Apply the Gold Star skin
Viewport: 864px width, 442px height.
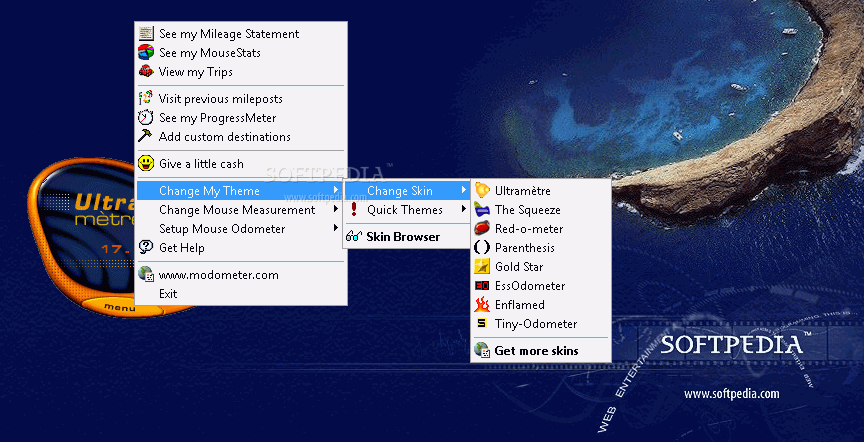541,267
